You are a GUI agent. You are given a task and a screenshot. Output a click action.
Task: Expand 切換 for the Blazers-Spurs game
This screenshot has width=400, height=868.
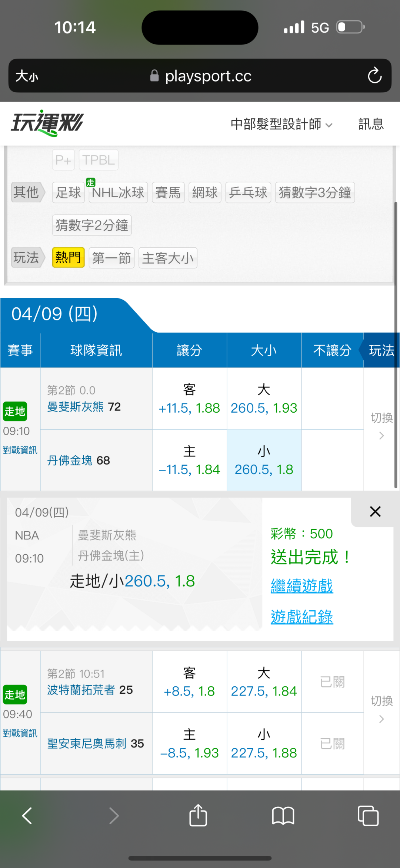point(381,709)
